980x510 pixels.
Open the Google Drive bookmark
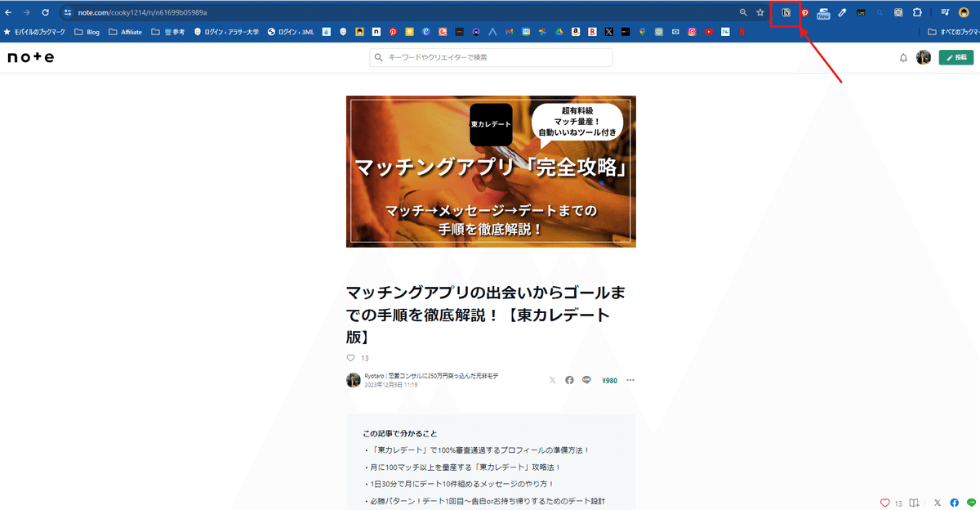point(559,33)
